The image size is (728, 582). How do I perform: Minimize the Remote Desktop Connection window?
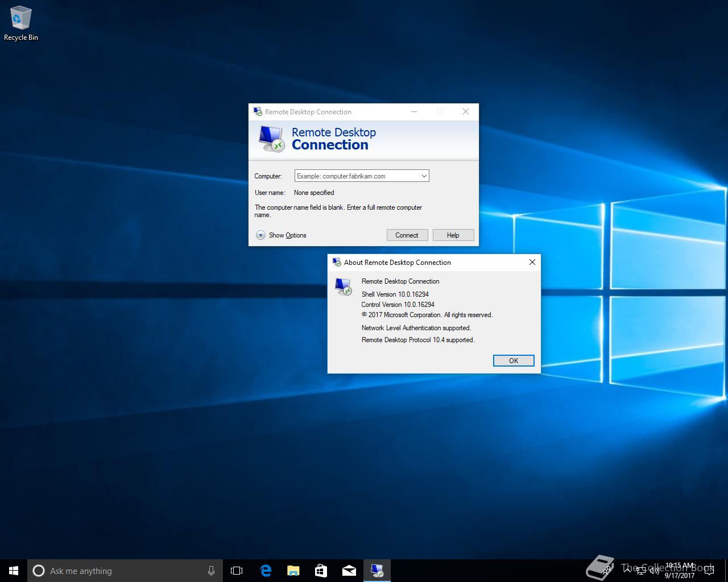tap(414, 111)
